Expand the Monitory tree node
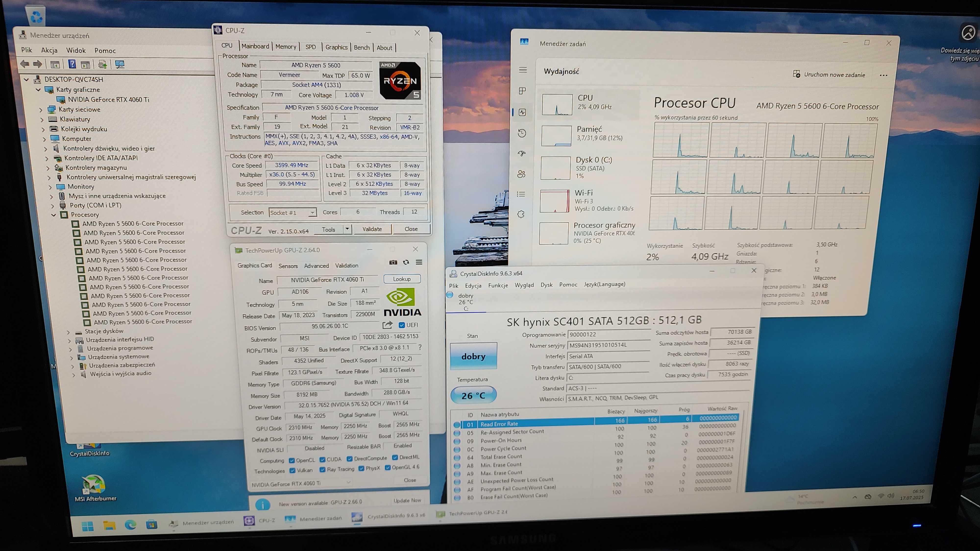Screen dimensions: 980x551 [50, 187]
